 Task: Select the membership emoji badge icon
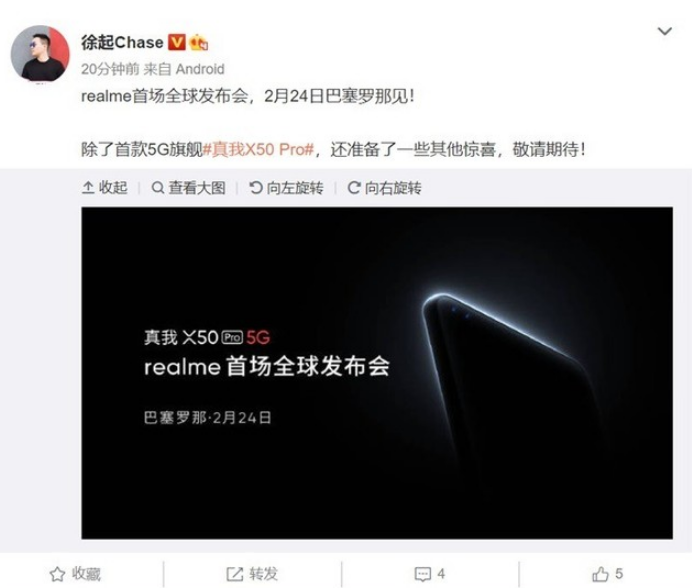click(199, 43)
